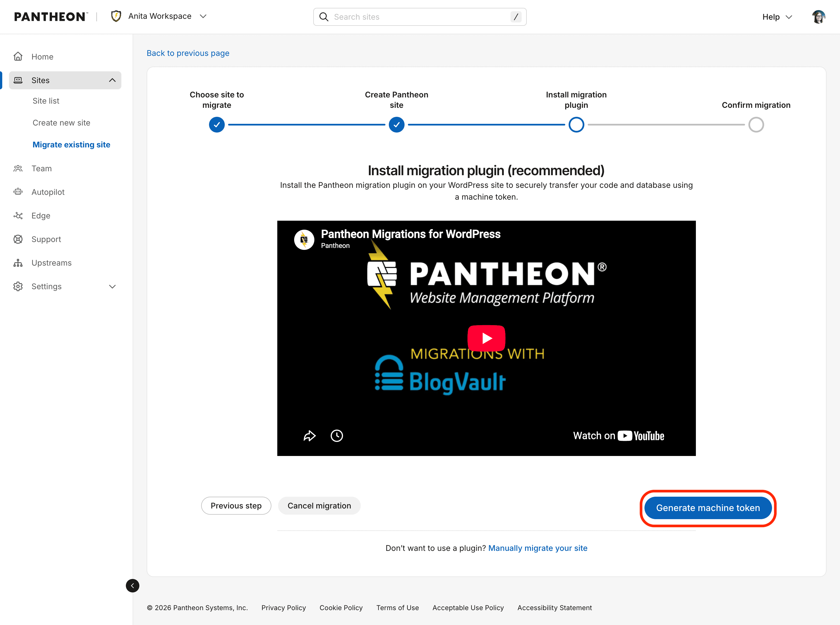
Task: Click the Confirm migration step circle
Action: pos(756,125)
